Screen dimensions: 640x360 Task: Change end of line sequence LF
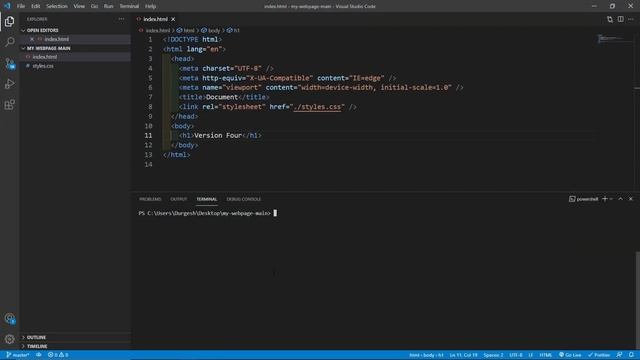tap(531, 355)
